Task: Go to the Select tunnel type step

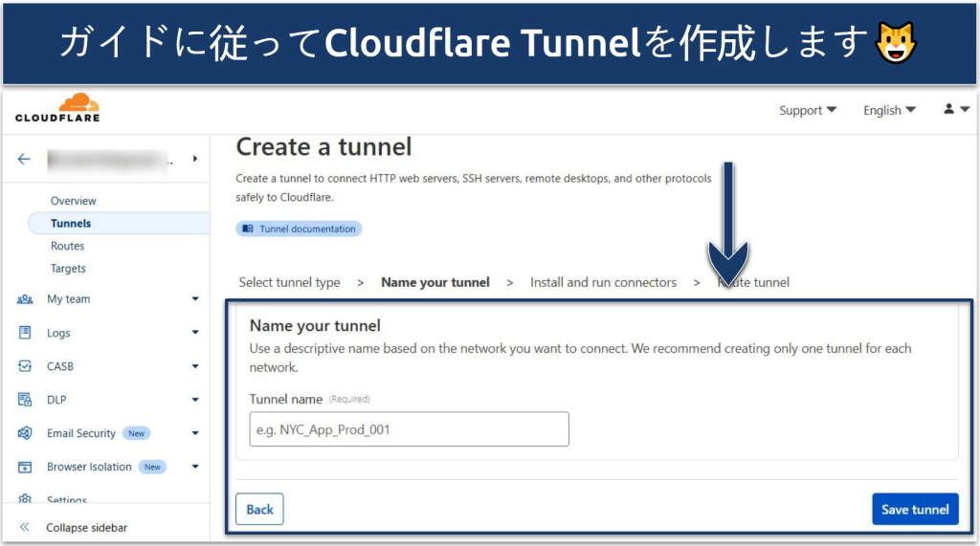Action: (289, 282)
